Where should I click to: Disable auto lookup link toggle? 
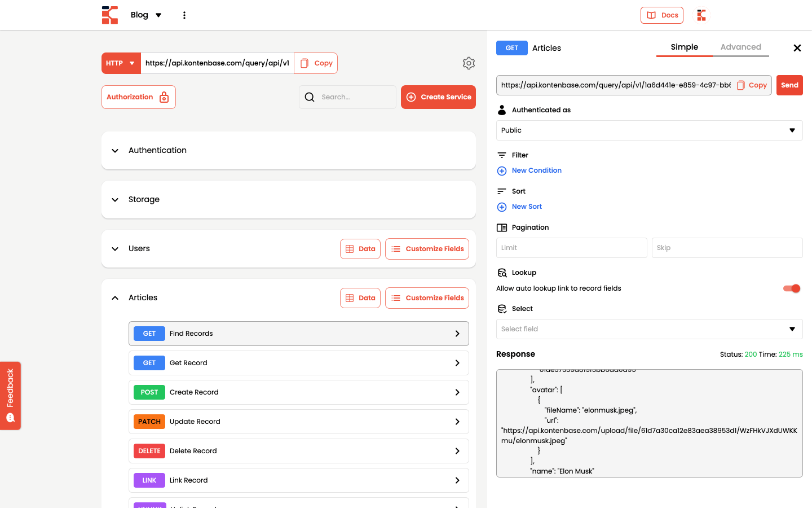[792, 288]
